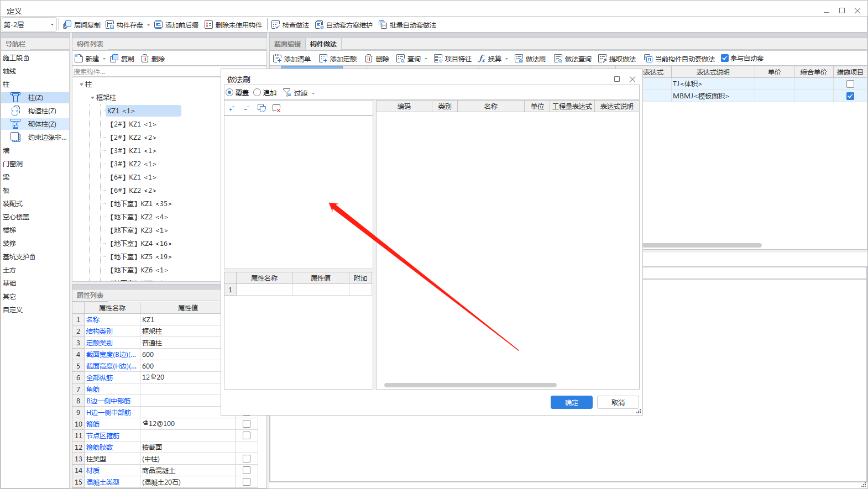This screenshot has height=489, width=868.
Task: Click horizontal scrollbar in 做法刷 table
Action: (470, 385)
